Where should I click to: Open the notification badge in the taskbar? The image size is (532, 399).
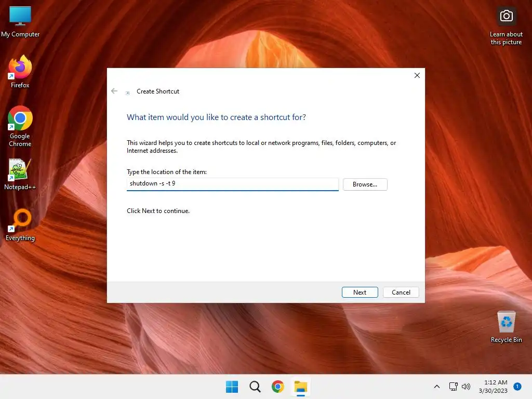(x=517, y=387)
